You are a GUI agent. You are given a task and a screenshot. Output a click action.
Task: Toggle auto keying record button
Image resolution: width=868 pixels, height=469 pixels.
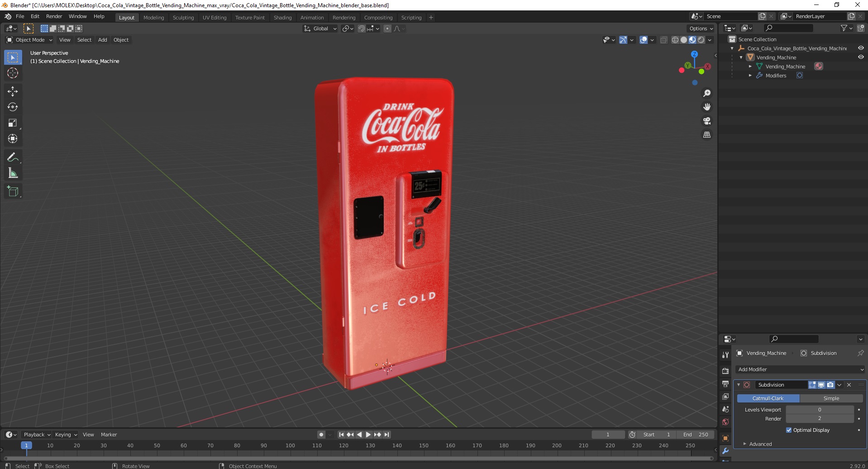[x=321, y=435]
